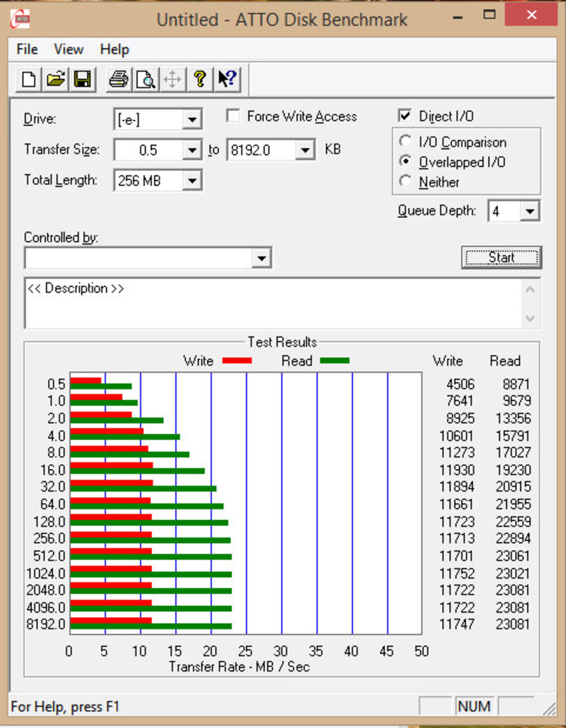Open the File menu
The height and width of the screenshot is (728, 566).
click(x=27, y=49)
